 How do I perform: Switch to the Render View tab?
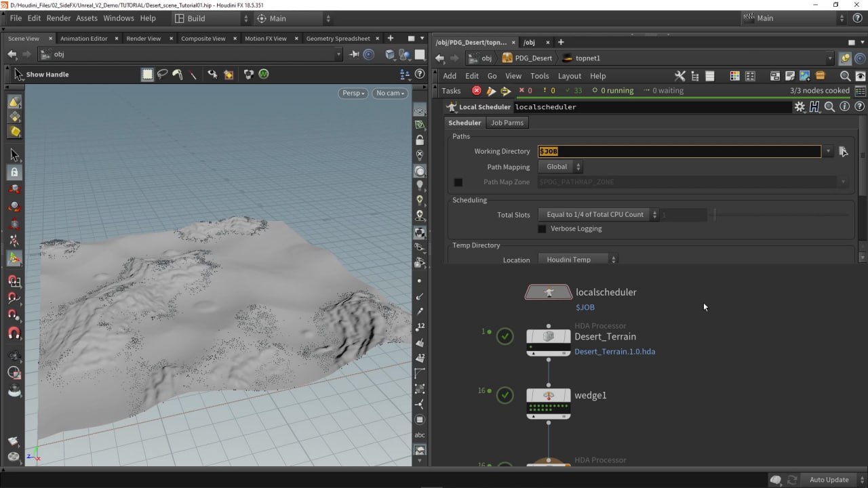pyautogui.click(x=144, y=39)
